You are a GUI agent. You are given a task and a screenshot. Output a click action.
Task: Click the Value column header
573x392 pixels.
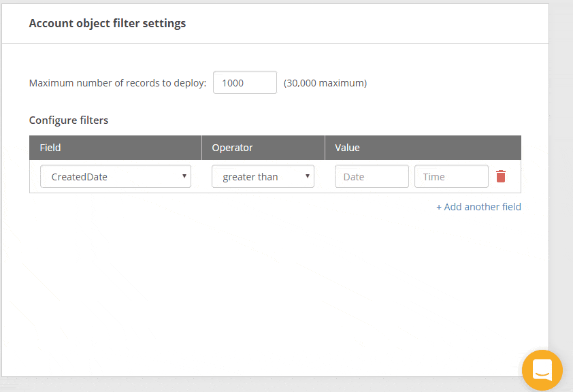347,148
